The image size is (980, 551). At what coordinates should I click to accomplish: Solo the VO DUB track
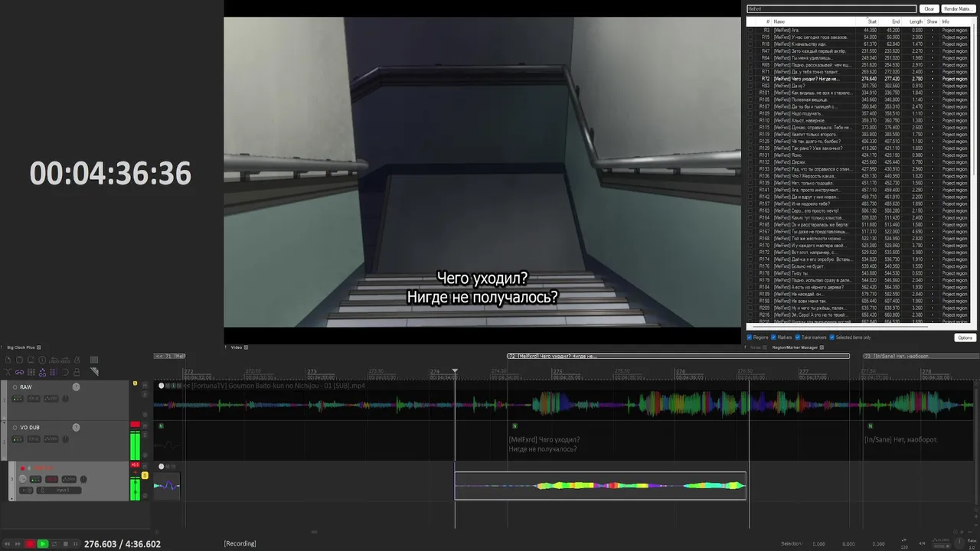[145, 435]
